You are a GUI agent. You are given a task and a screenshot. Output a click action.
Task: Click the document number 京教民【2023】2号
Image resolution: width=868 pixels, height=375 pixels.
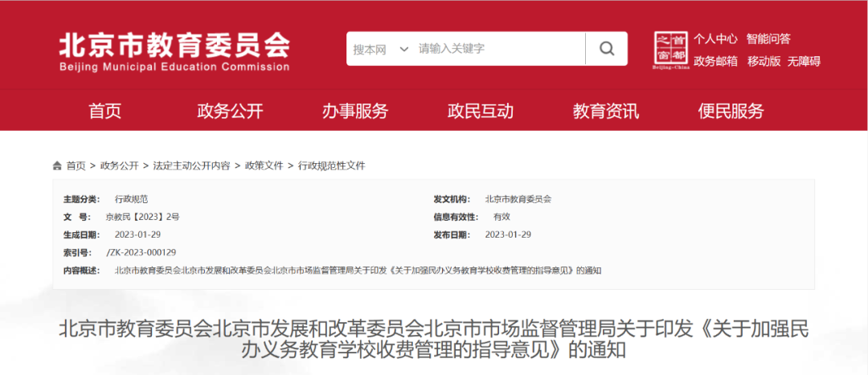[143, 218]
